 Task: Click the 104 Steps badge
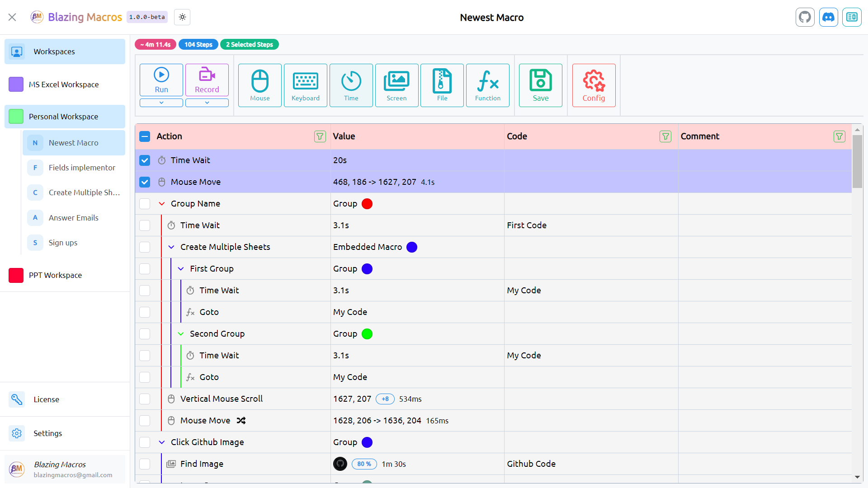pyautogui.click(x=198, y=44)
